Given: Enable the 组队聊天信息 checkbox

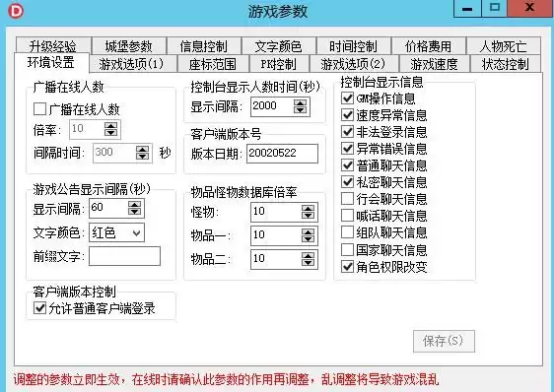Looking at the screenshot, I should (348, 232).
